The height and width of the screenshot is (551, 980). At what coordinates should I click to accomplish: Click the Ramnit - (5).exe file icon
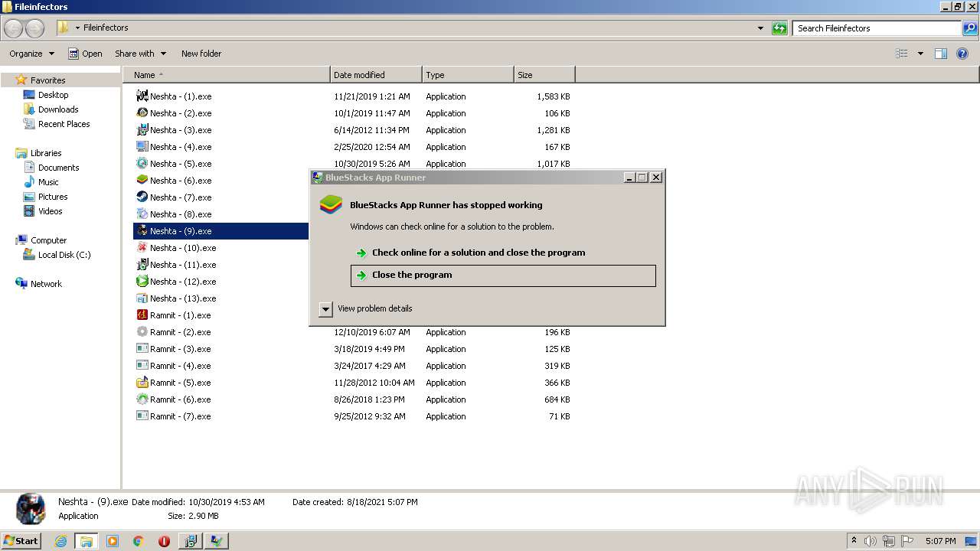click(x=142, y=383)
